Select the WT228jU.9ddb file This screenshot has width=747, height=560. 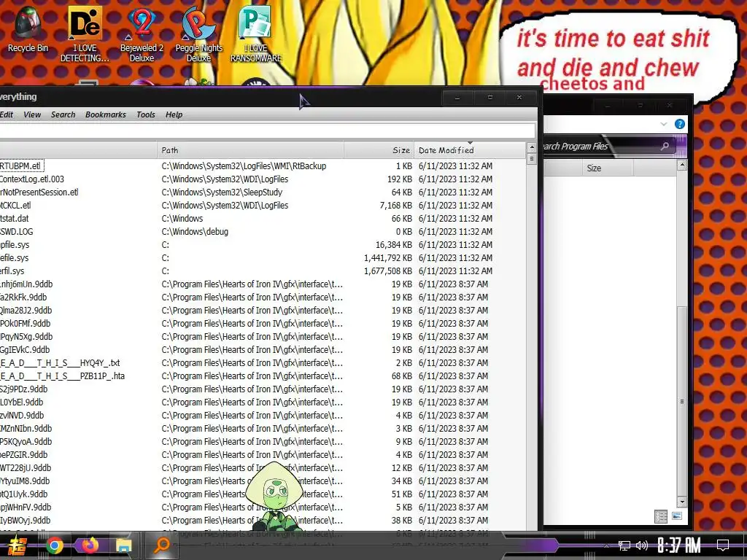pos(263,467)
